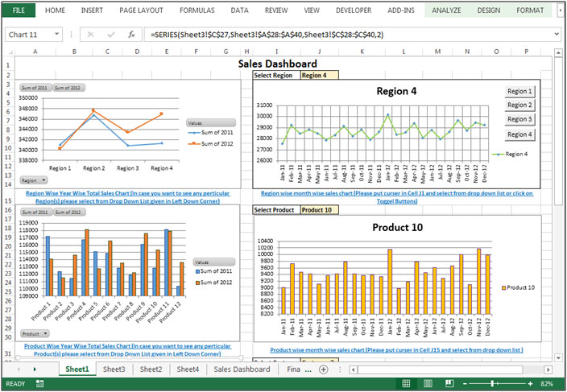Open the VIEW ribbon tab
The width and height of the screenshot is (567, 392).
[312, 10]
